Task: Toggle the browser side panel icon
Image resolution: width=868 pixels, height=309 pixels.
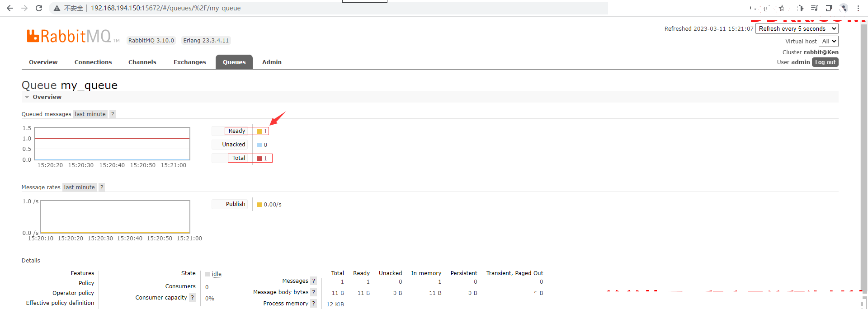Action: click(x=829, y=8)
